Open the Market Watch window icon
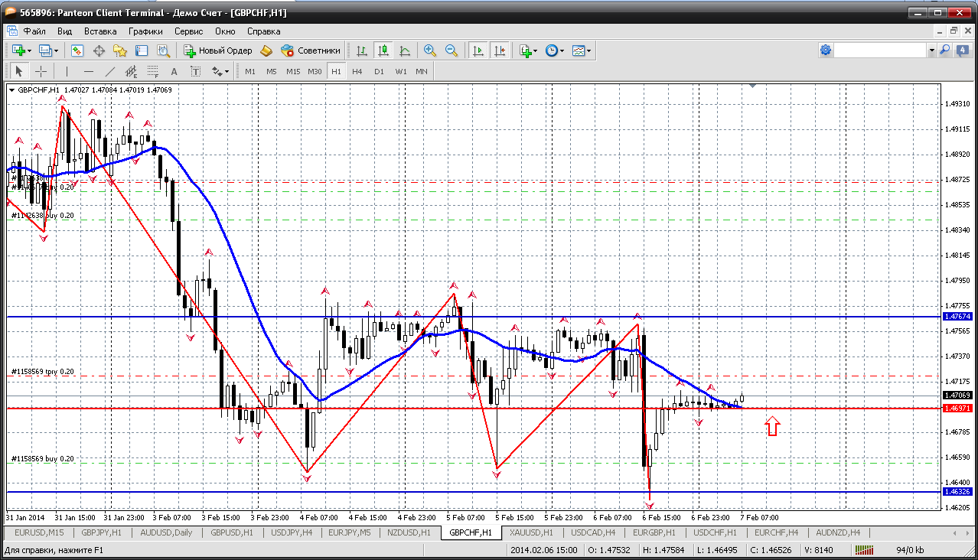This screenshot has height=560, width=978. (x=77, y=50)
